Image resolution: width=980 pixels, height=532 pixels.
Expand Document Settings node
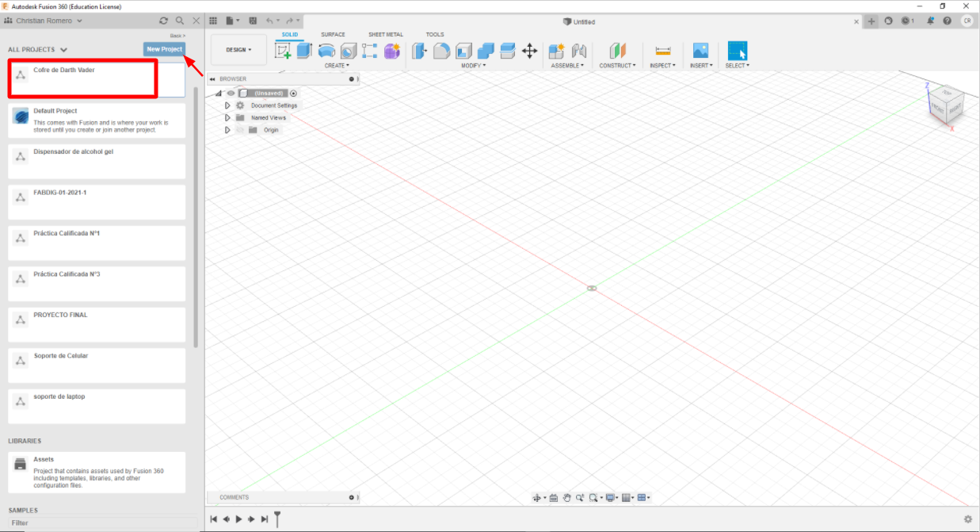click(227, 105)
